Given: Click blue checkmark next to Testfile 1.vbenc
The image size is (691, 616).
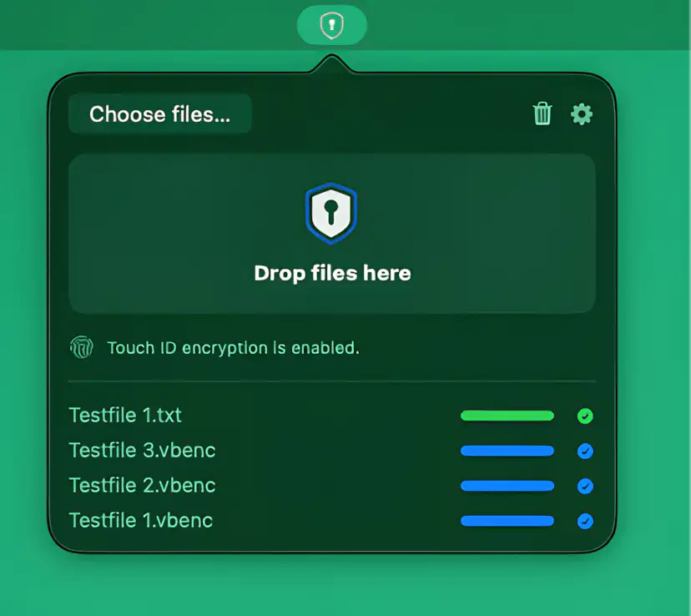Looking at the screenshot, I should (x=585, y=521).
